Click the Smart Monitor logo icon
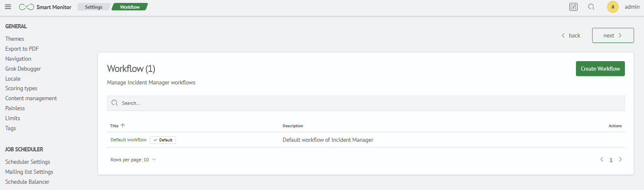Image resolution: width=644 pixels, height=190 pixels. point(26,7)
